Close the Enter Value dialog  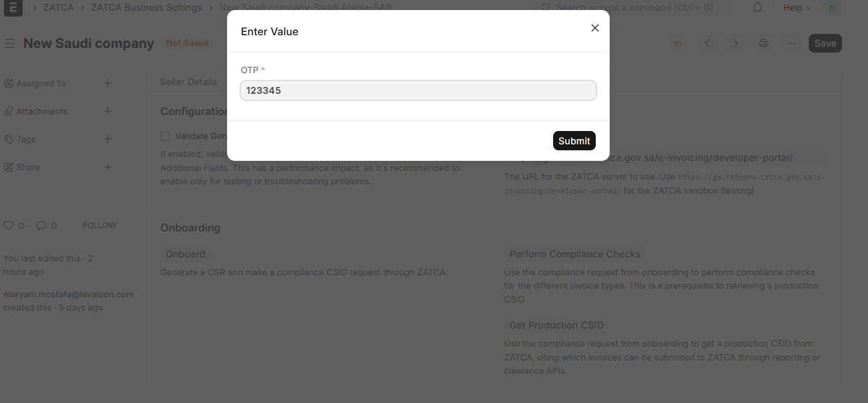pos(595,28)
